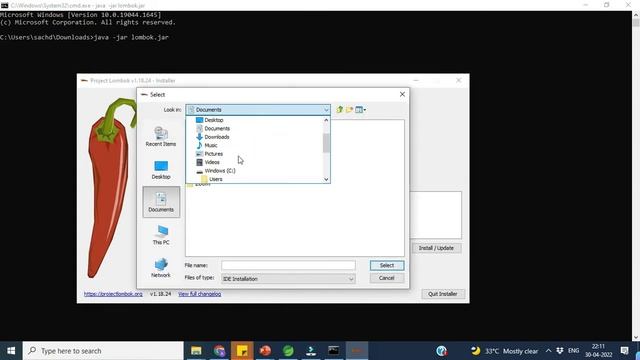Open the Files of type dropdown
Image resolution: width=640 pixels, height=360 pixels.
288,279
